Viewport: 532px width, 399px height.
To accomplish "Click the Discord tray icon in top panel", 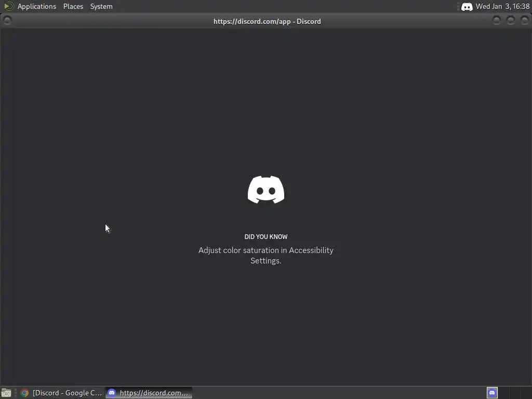I will tap(467, 6).
